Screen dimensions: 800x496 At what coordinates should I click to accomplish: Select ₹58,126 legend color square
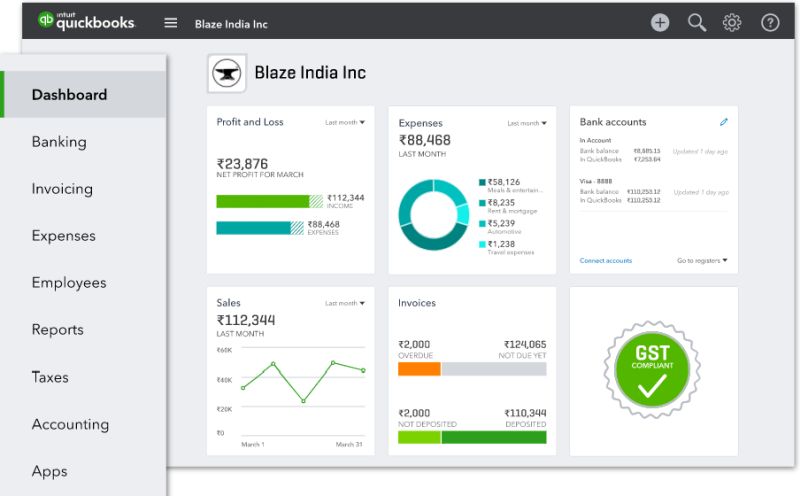coord(482,182)
